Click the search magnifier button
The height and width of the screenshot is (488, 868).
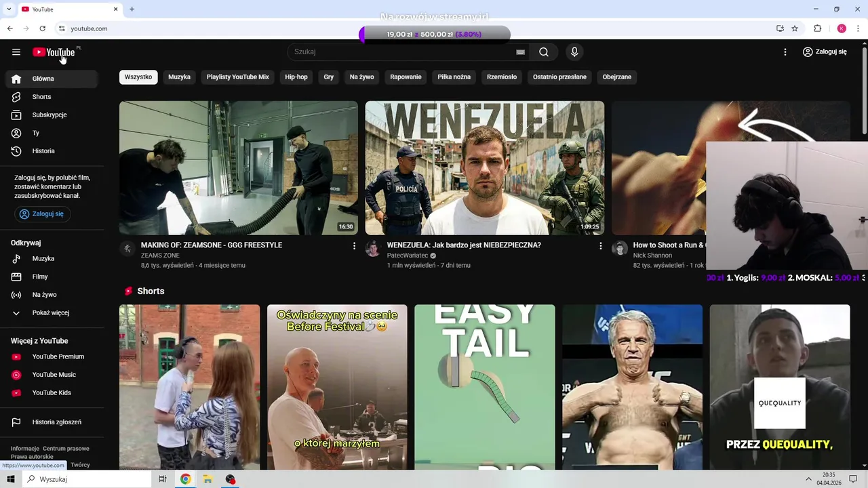(x=544, y=52)
